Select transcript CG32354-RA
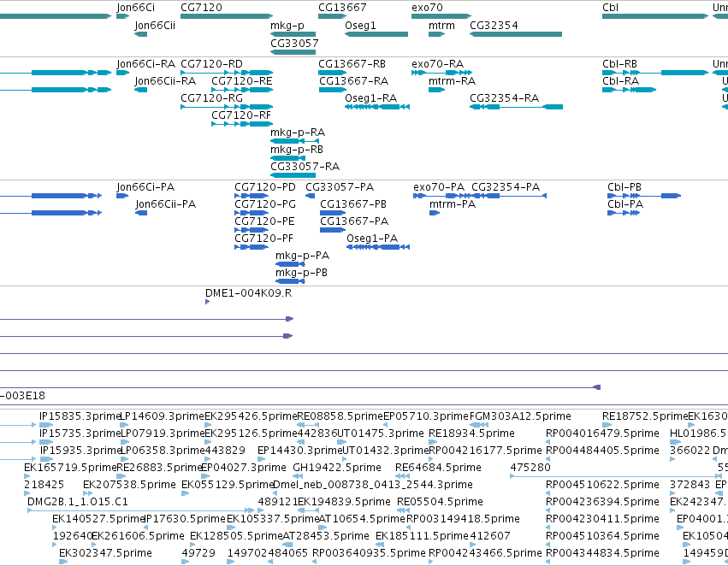 click(504, 97)
